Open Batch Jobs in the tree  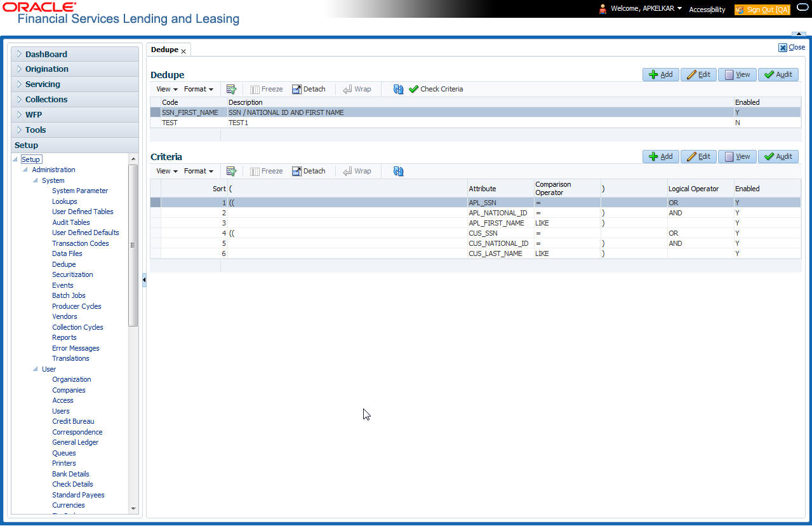click(69, 296)
